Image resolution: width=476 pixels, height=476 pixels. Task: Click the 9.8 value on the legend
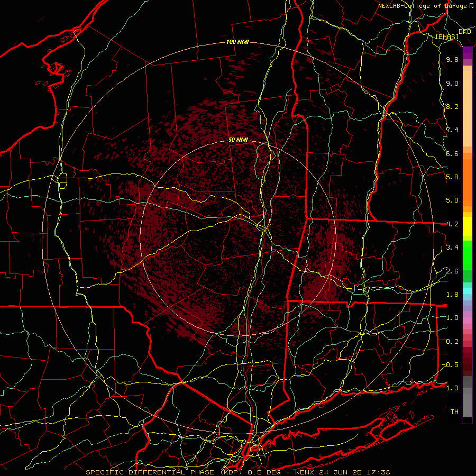coord(452,59)
